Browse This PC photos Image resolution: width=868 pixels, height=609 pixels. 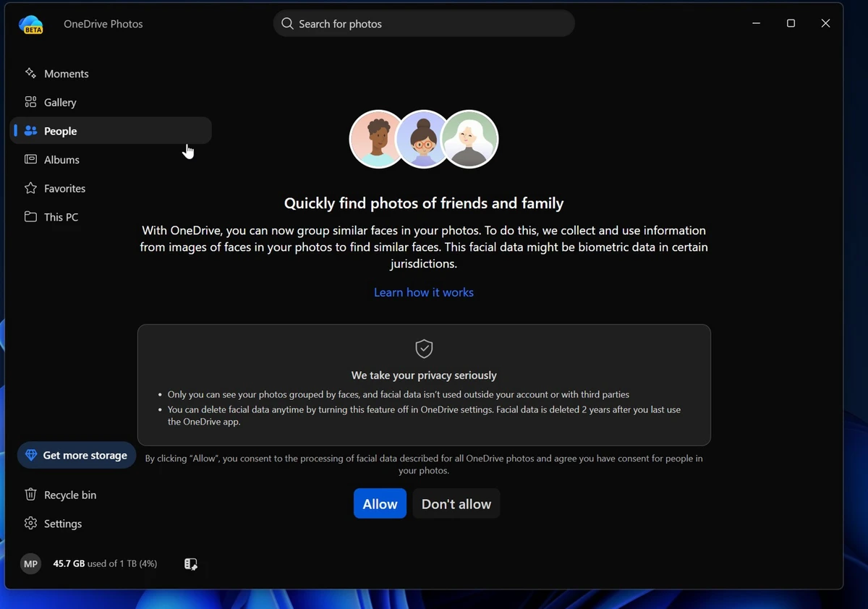[x=111, y=217]
